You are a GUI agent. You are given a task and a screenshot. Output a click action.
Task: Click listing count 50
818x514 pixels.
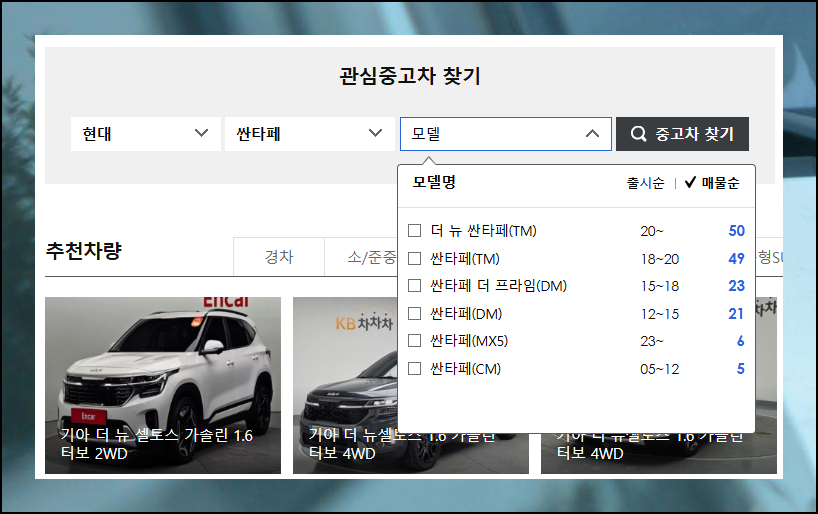click(737, 231)
